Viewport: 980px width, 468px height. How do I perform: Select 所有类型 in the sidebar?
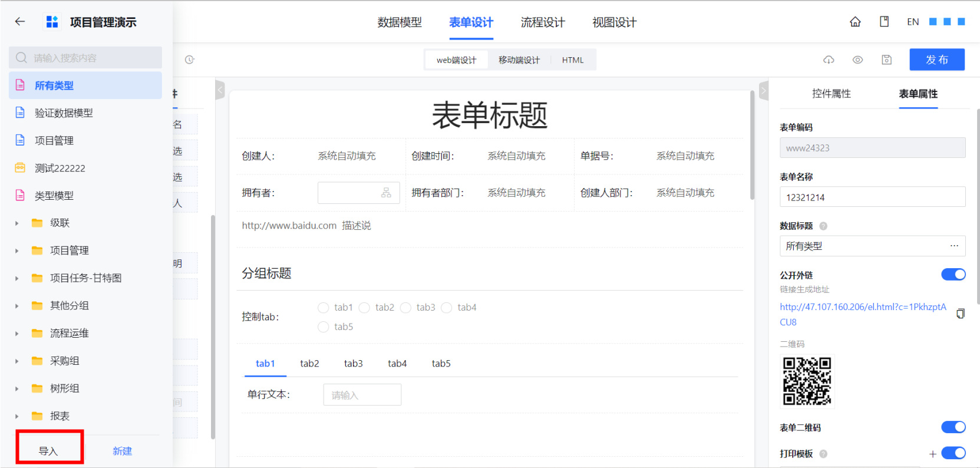pos(85,85)
